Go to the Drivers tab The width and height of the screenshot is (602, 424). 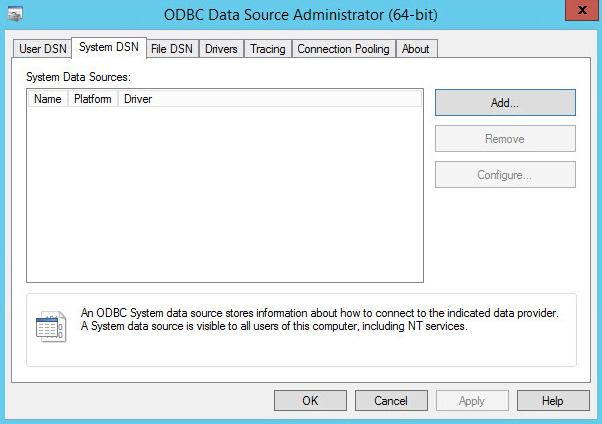pyautogui.click(x=221, y=49)
